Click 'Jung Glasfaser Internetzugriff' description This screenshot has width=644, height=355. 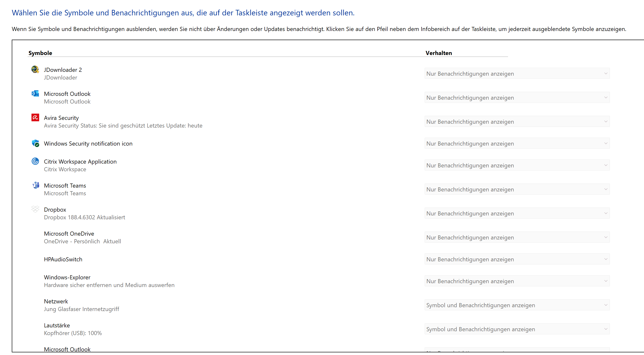click(x=81, y=309)
